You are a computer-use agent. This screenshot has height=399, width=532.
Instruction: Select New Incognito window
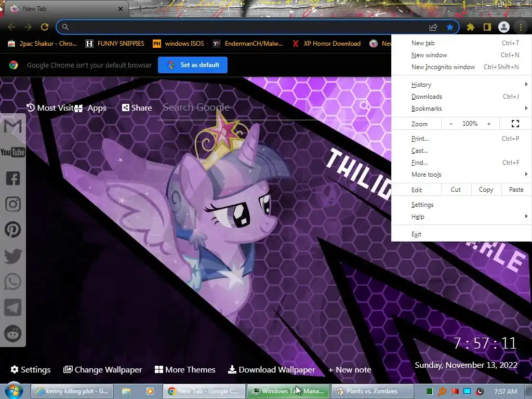tap(461, 67)
